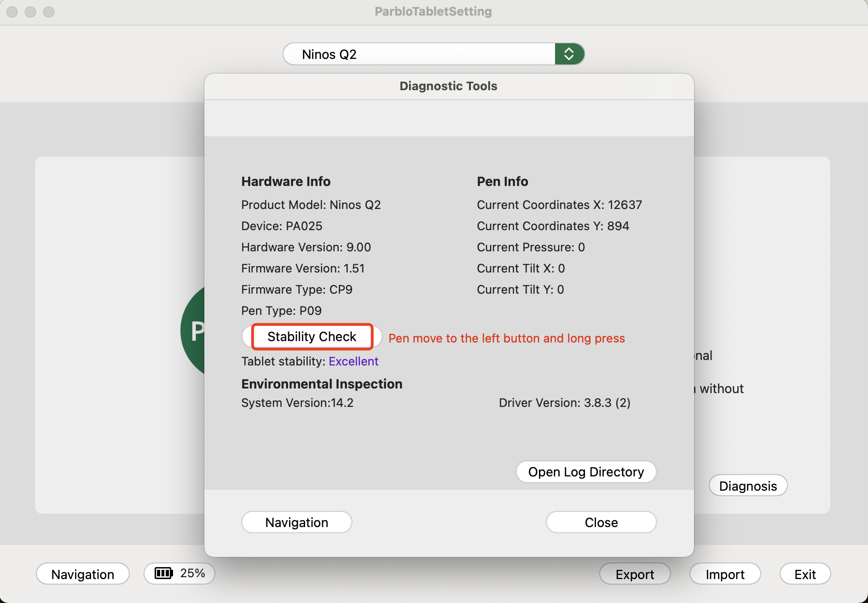The width and height of the screenshot is (868, 603).
Task: Click the Device: PA025 line
Action: coord(282,226)
